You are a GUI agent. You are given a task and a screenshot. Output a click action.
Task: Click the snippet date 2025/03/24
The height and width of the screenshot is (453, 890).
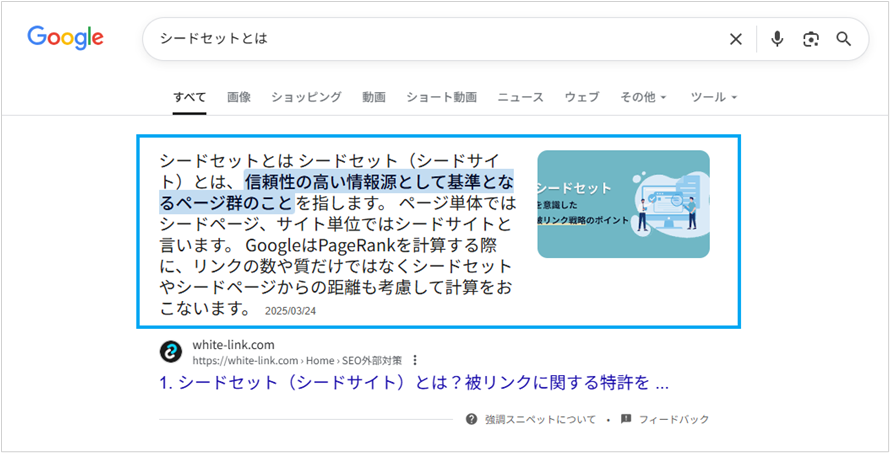(x=289, y=312)
